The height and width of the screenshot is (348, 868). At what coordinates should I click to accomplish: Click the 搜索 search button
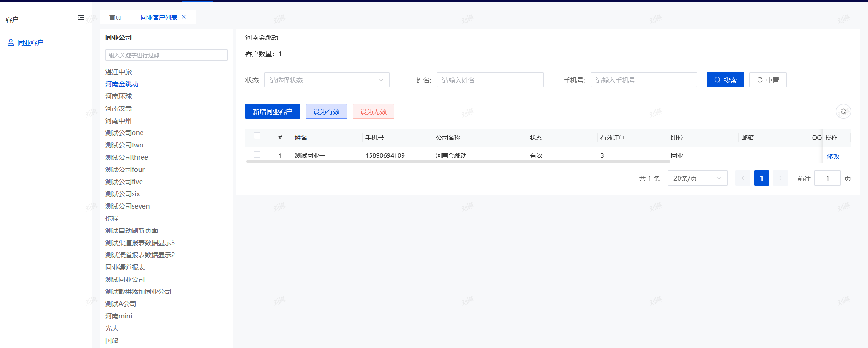click(725, 80)
